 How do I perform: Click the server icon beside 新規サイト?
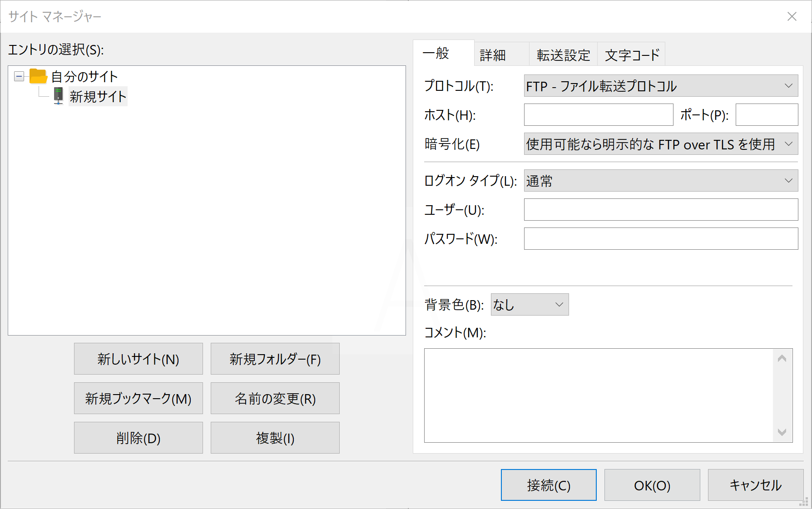point(58,96)
